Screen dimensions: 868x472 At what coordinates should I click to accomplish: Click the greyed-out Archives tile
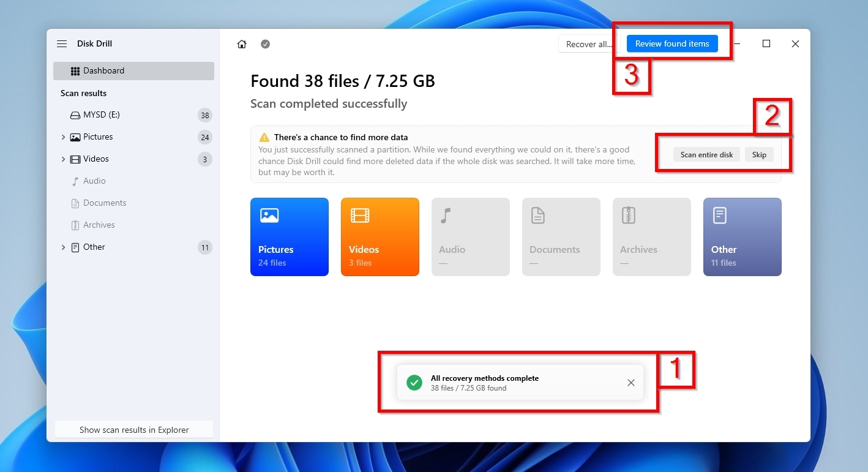tap(652, 237)
